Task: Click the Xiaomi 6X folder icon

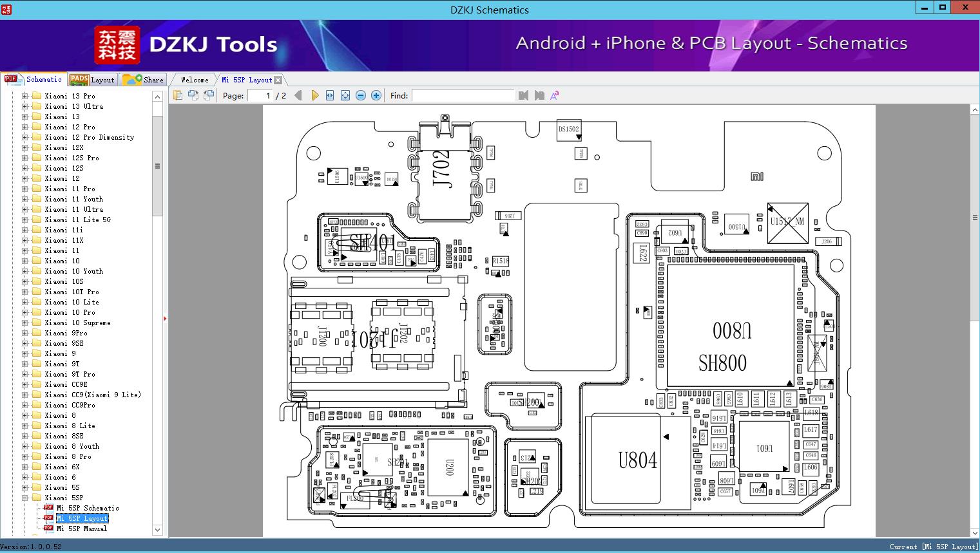Action: pyautogui.click(x=37, y=467)
